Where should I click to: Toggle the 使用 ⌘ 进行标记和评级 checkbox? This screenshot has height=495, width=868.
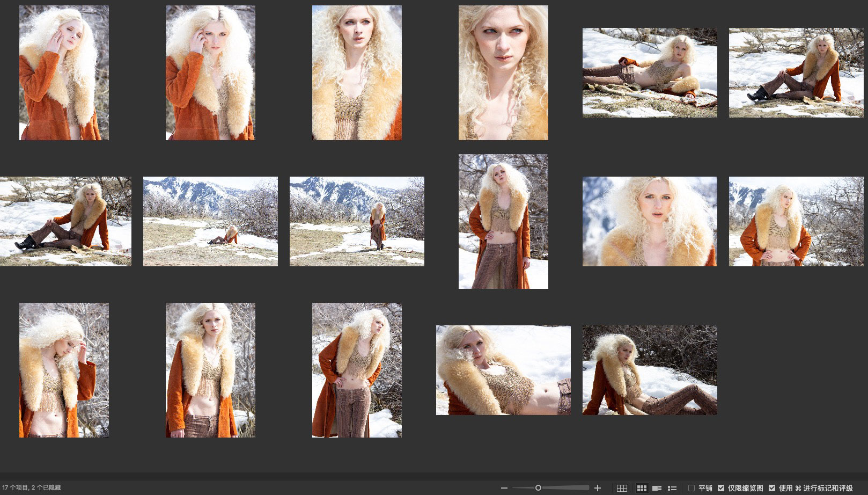click(x=772, y=488)
